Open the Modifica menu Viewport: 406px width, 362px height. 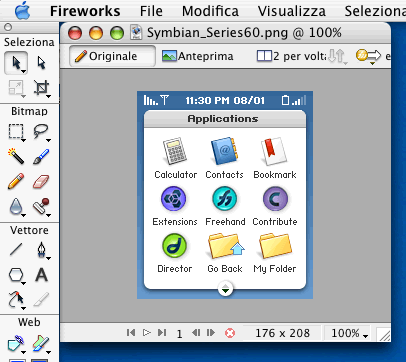(x=210, y=11)
